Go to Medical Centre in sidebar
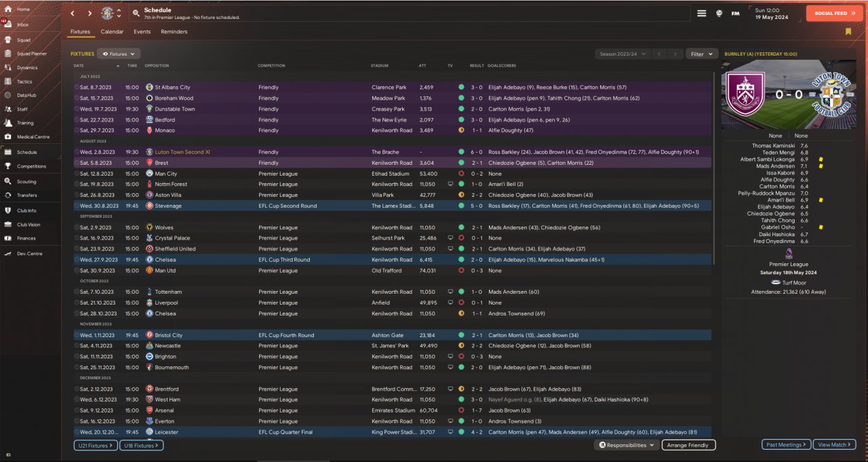Viewport: 868px width, 462px height. 33,137
